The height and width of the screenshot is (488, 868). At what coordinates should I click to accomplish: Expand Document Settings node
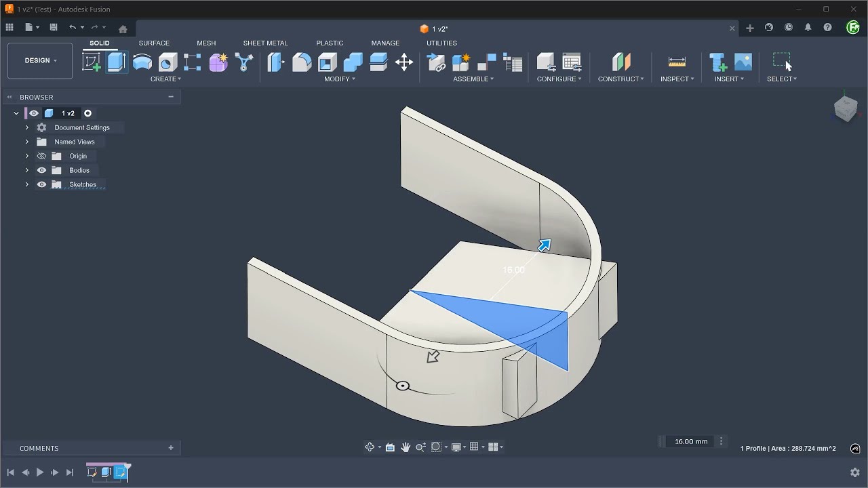(x=27, y=127)
